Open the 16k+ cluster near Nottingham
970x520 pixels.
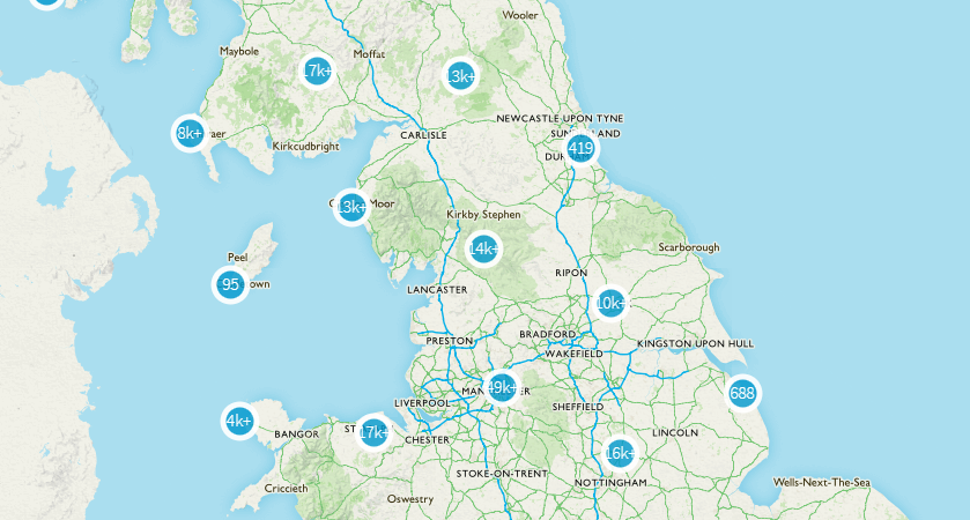point(619,454)
